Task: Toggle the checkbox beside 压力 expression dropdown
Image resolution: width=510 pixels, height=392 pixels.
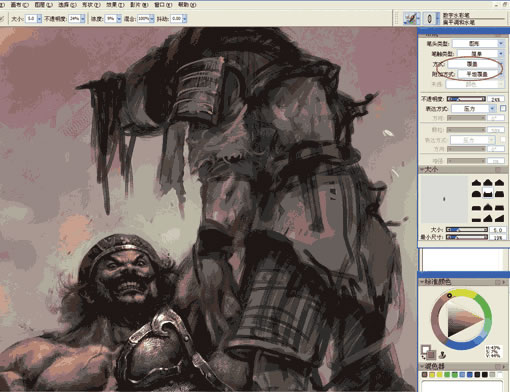Action: coord(503,108)
